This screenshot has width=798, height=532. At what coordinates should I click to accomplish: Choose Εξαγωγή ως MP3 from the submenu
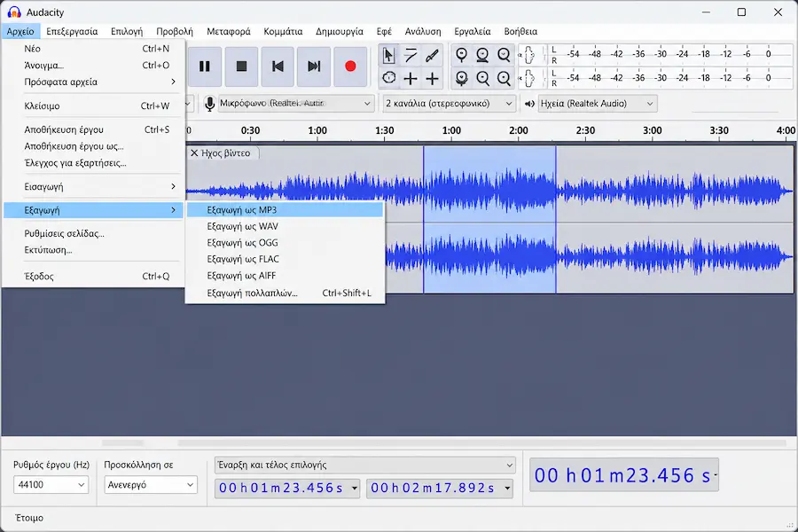pos(285,210)
